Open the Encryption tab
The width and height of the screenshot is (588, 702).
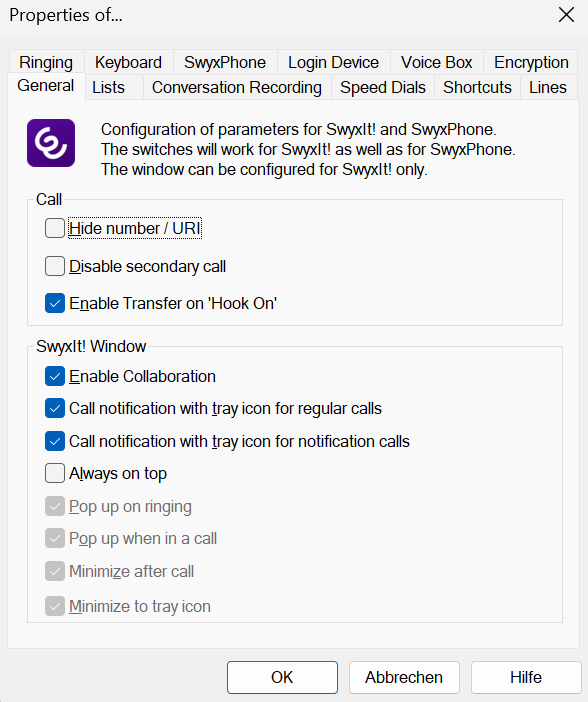pos(531,62)
